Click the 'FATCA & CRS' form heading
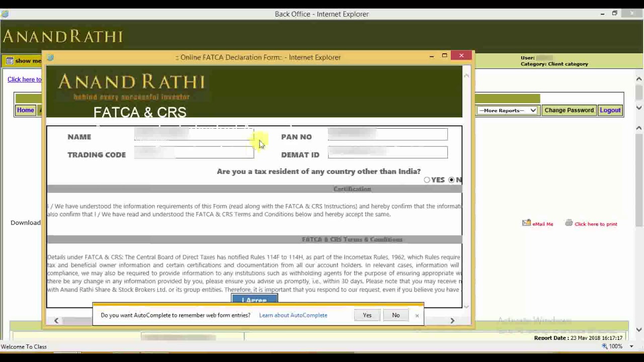644x362 pixels. pyautogui.click(x=140, y=112)
